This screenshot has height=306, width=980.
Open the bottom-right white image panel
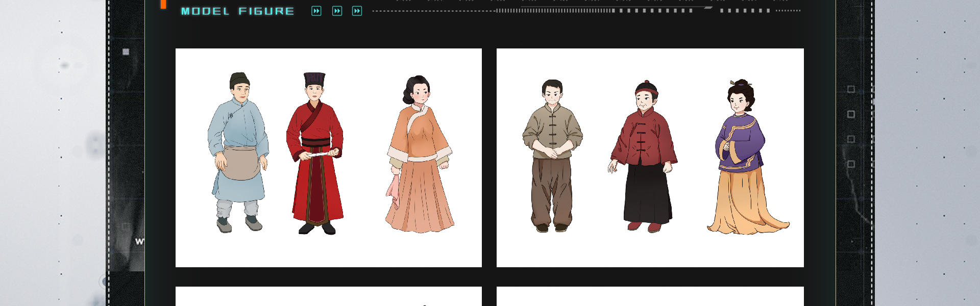[650, 296]
